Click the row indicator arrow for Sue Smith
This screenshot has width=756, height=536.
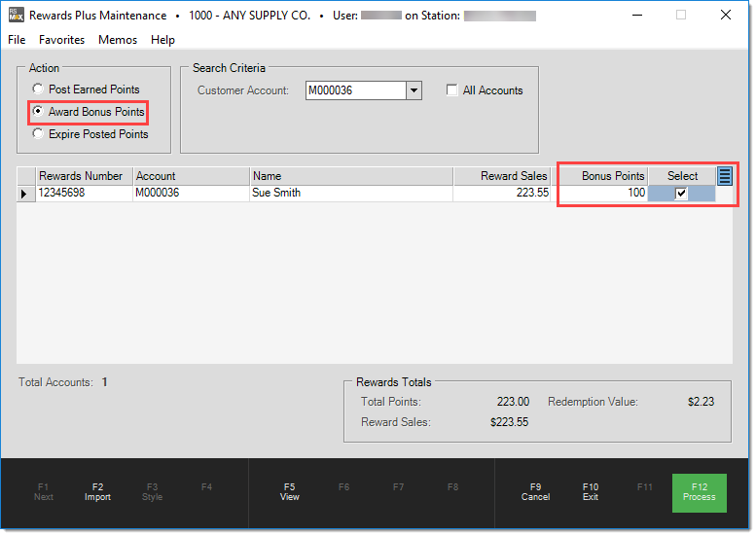[24, 194]
